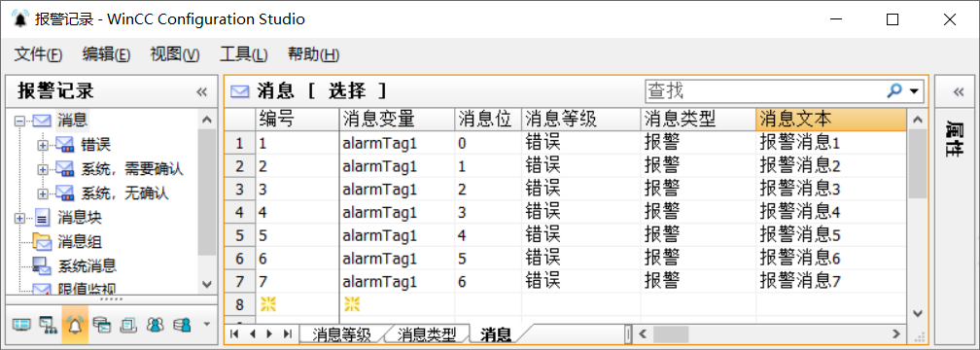Click the search magnifier icon
980x350 pixels.
click(894, 91)
